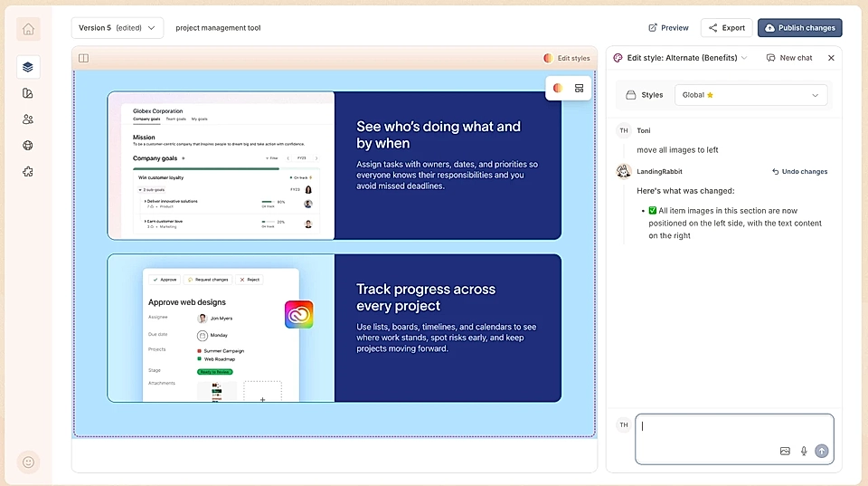
Task: Click the section color style icon
Action: [x=558, y=88]
